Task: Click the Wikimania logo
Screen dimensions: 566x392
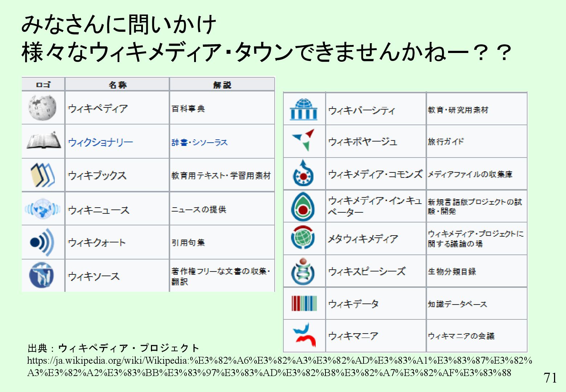Action: pos(304,335)
